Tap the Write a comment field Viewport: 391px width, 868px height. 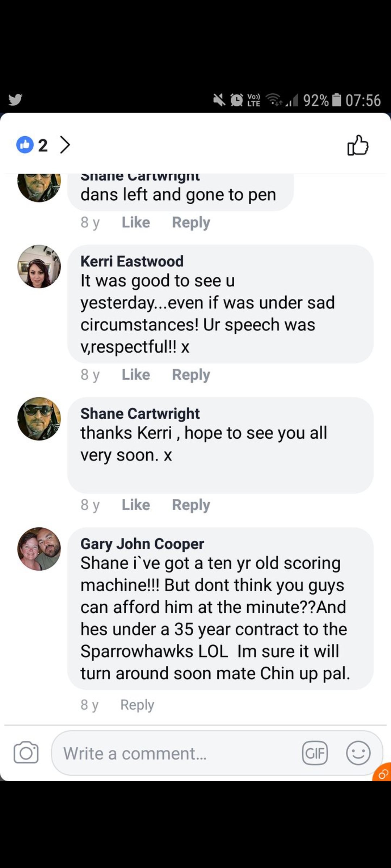[x=177, y=753]
